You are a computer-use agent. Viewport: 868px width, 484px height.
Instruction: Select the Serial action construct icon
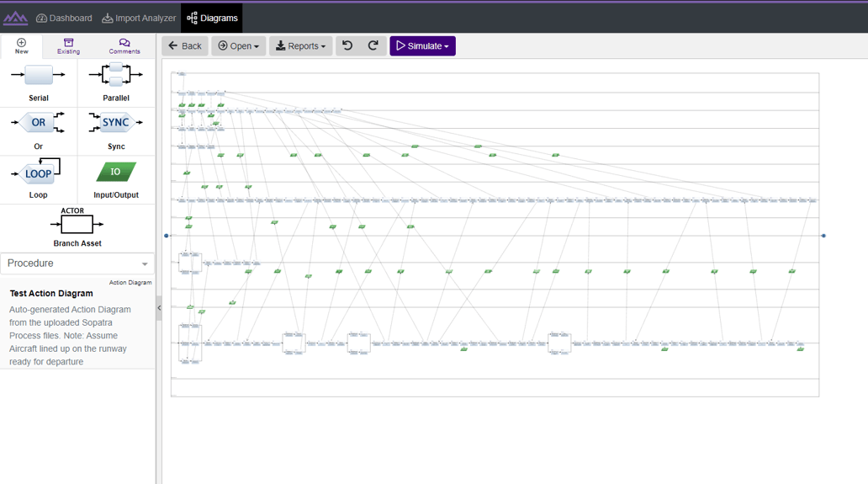[38, 75]
